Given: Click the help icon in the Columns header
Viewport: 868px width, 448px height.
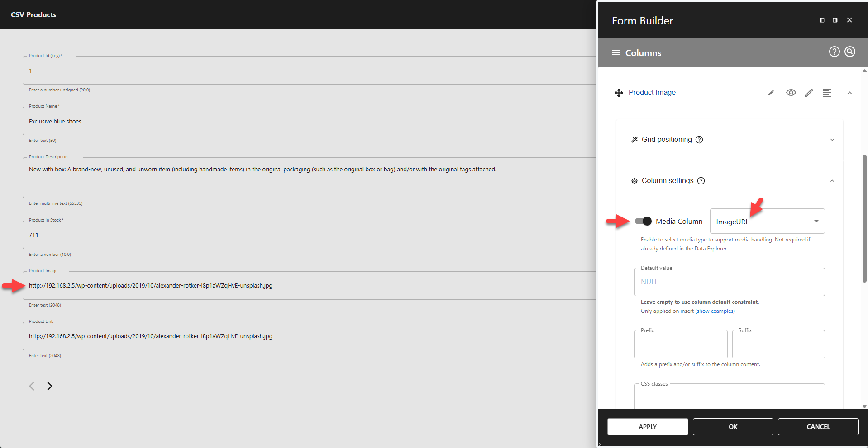Looking at the screenshot, I should [834, 52].
